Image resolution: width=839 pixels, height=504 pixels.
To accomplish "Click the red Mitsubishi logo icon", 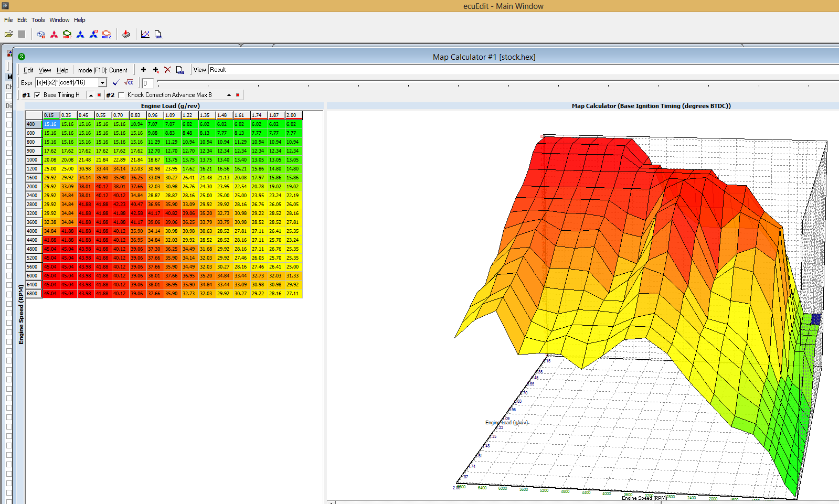I will click(54, 35).
